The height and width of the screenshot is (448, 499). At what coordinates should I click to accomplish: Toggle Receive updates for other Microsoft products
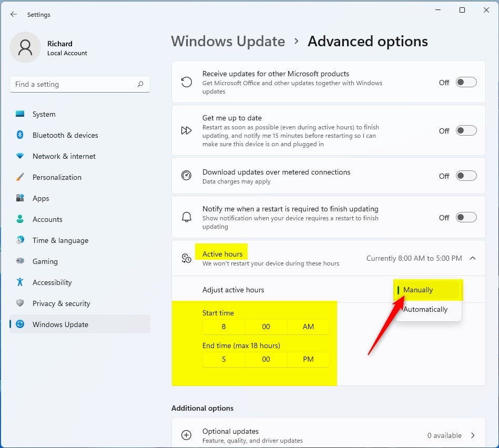tap(466, 82)
